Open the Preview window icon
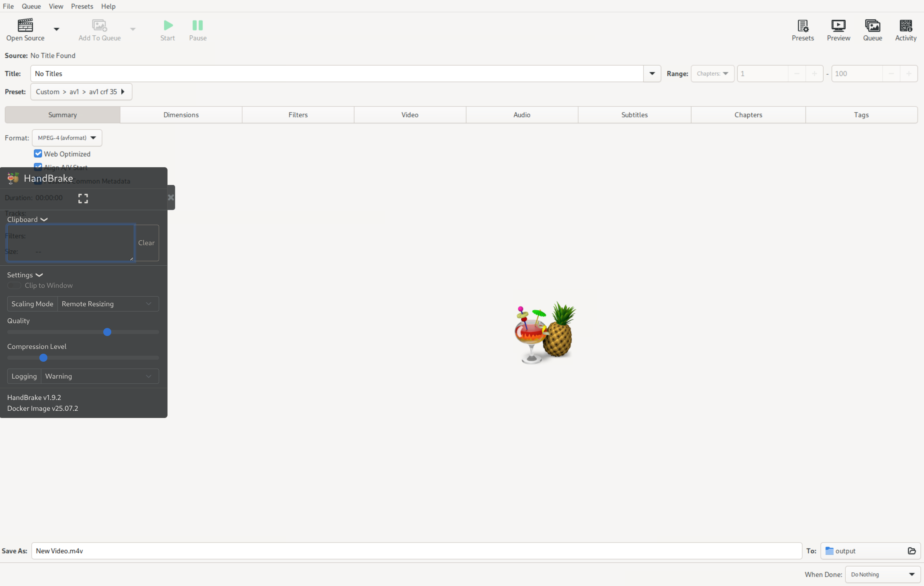Screen dimensions: 924x586 838,26
